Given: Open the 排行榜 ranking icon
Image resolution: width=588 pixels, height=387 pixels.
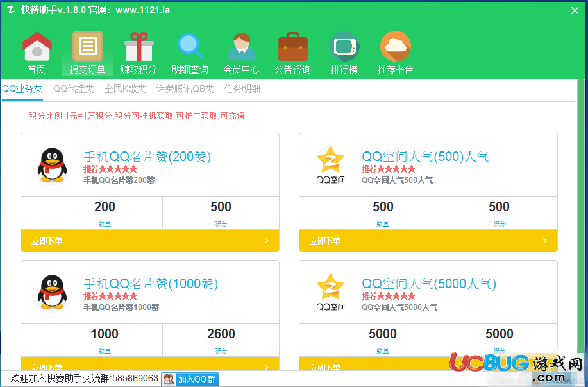Looking at the screenshot, I should (x=344, y=47).
